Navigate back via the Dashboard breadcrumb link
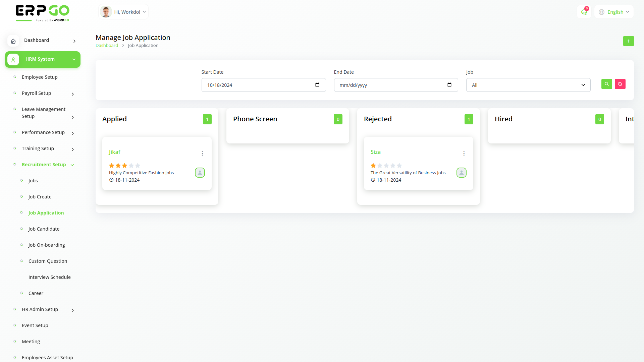Image resolution: width=644 pixels, height=362 pixels. point(107,45)
